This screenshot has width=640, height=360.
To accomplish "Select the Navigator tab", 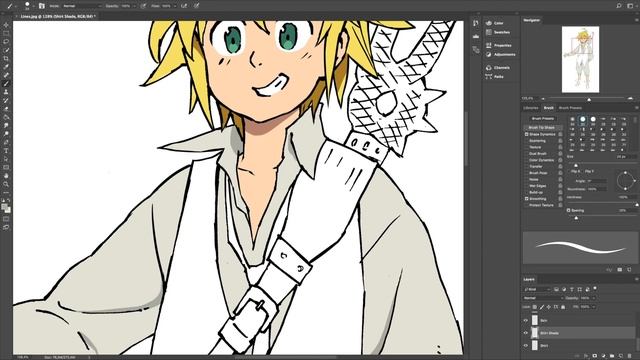I will pos(531,20).
